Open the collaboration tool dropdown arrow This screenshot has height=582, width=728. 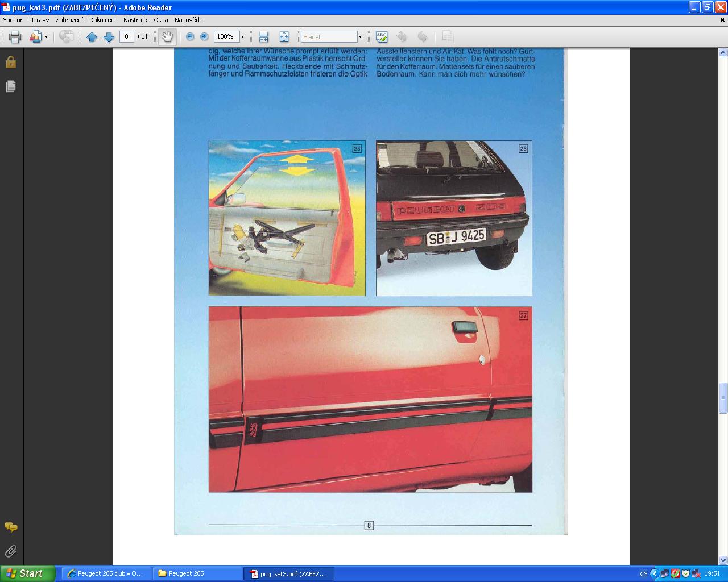pos(46,37)
